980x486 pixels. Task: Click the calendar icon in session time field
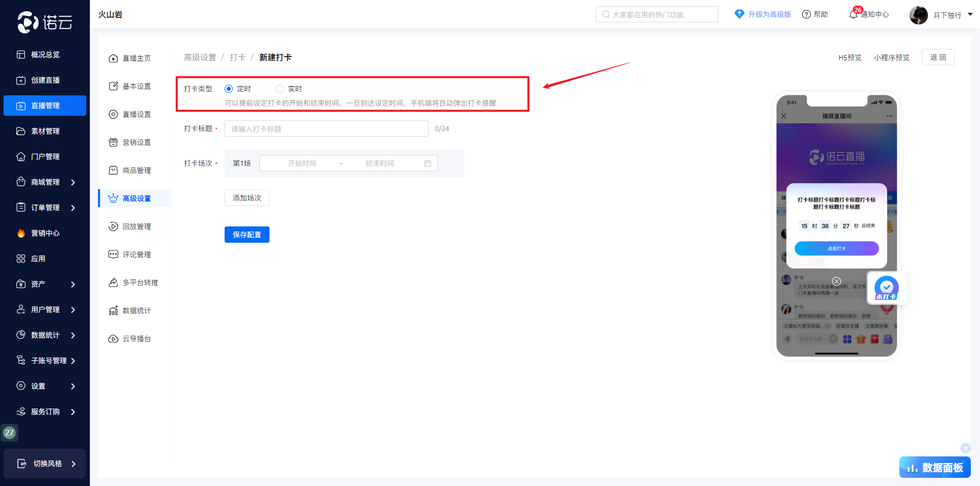[428, 163]
